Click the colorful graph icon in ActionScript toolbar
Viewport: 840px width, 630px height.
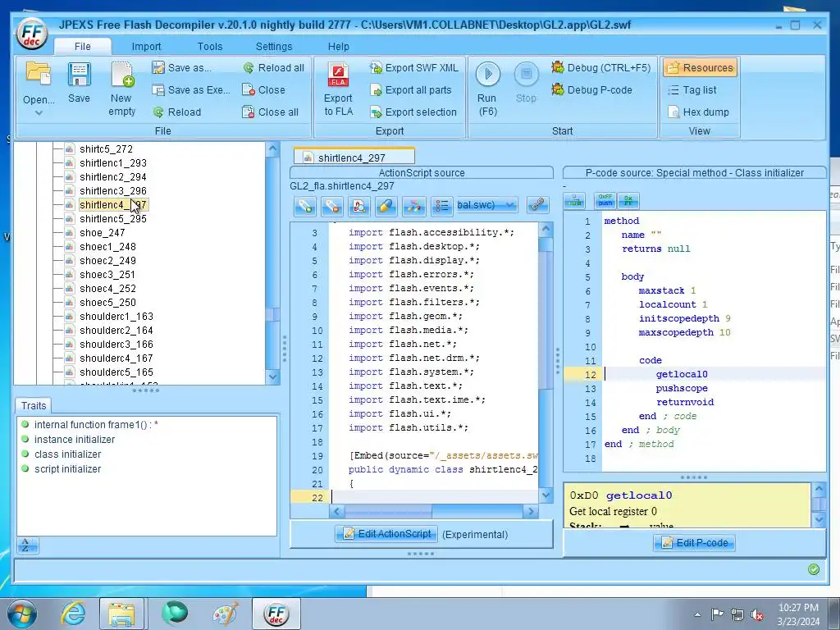coord(413,205)
